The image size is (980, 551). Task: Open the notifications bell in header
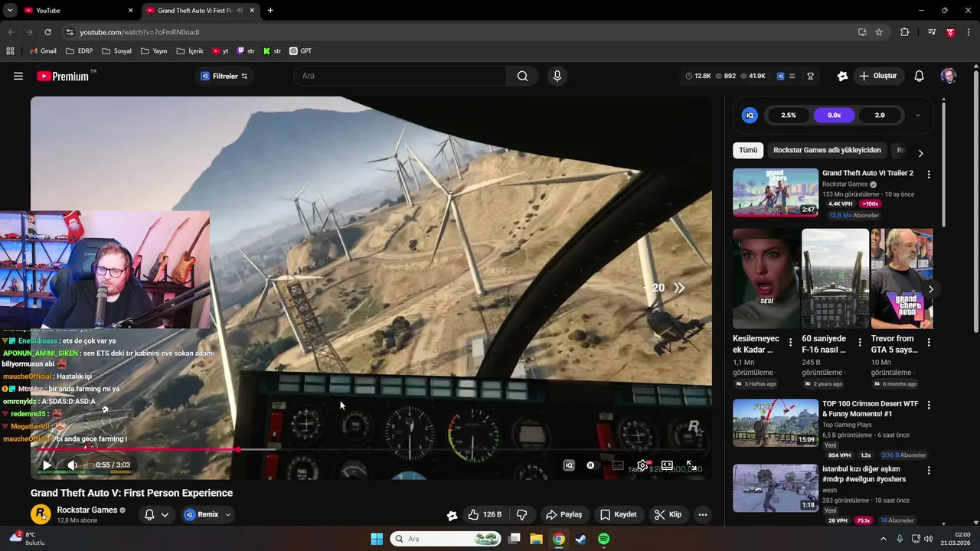(919, 76)
